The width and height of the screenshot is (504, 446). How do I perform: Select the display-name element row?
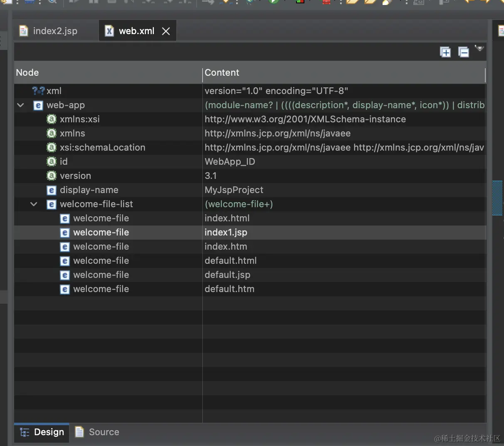250,190
